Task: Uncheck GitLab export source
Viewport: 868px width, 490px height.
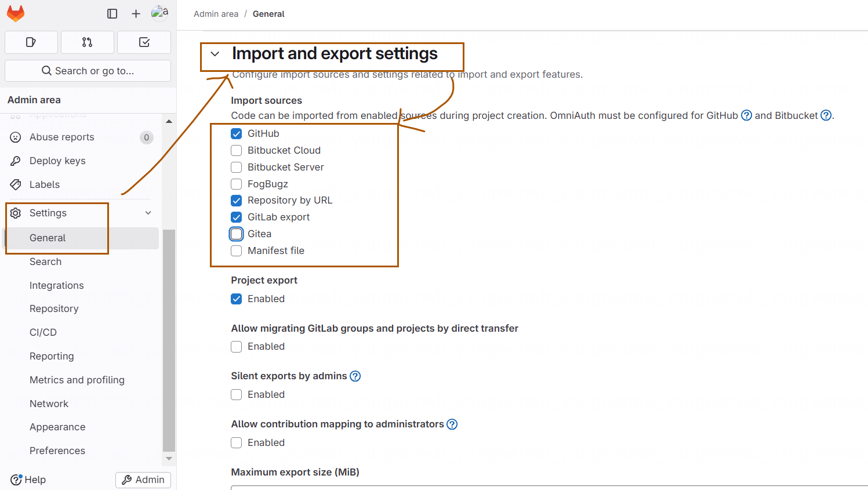Action: [x=237, y=217]
